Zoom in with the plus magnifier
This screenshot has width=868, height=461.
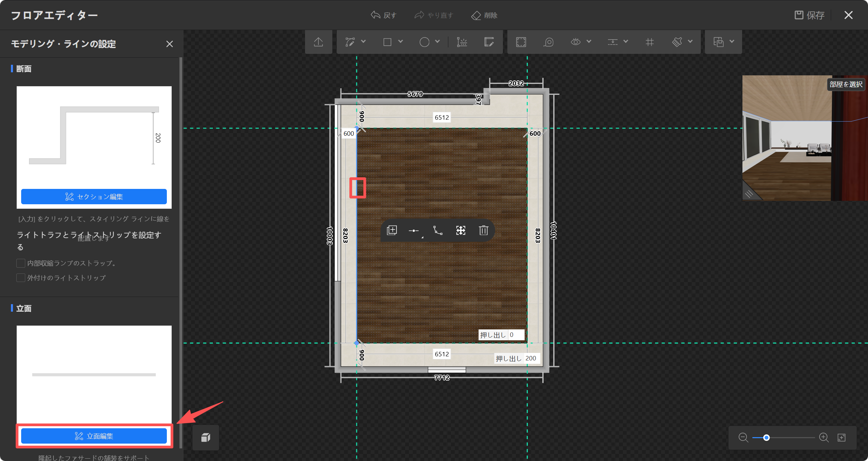tap(824, 437)
